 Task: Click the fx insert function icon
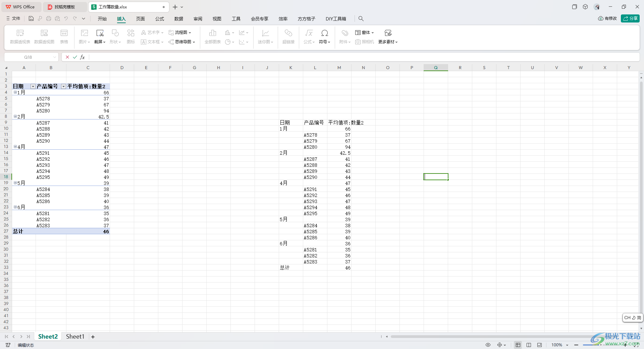pyautogui.click(x=83, y=57)
